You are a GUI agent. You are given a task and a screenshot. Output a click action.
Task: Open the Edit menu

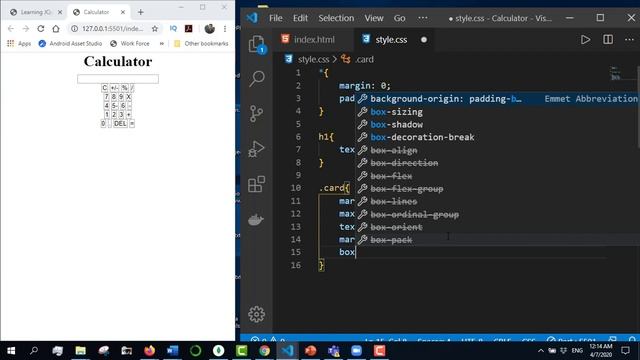pos(300,18)
